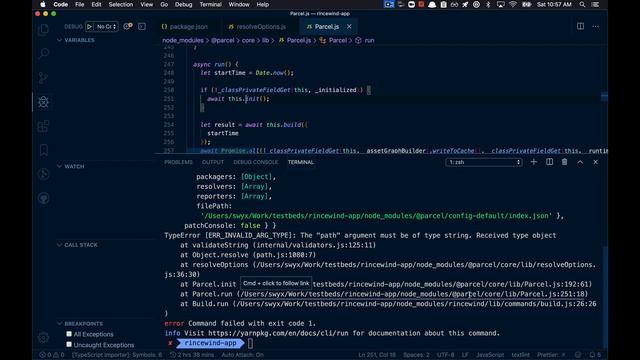
Task: Create a new terminal with the plus icon
Action: pyautogui.click(x=533, y=162)
